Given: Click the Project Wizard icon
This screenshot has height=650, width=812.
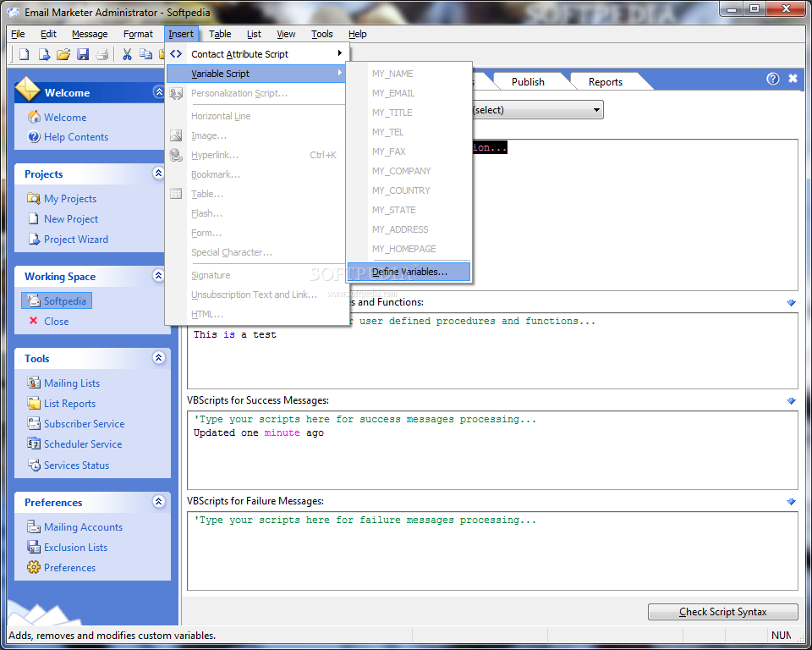Looking at the screenshot, I should [x=34, y=239].
